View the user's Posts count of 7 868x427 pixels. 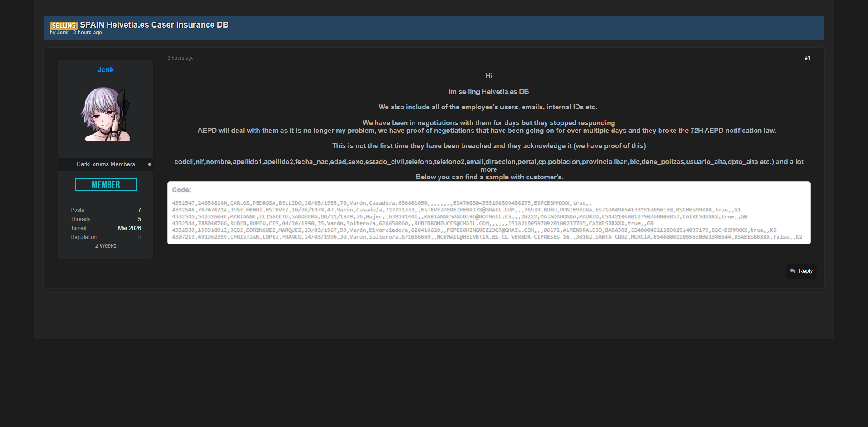pyautogui.click(x=139, y=210)
